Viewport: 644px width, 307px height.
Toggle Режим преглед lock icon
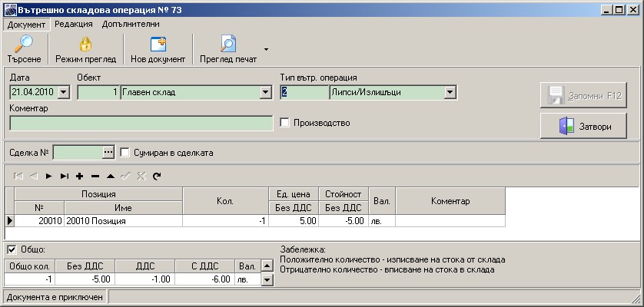click(86, 49)
